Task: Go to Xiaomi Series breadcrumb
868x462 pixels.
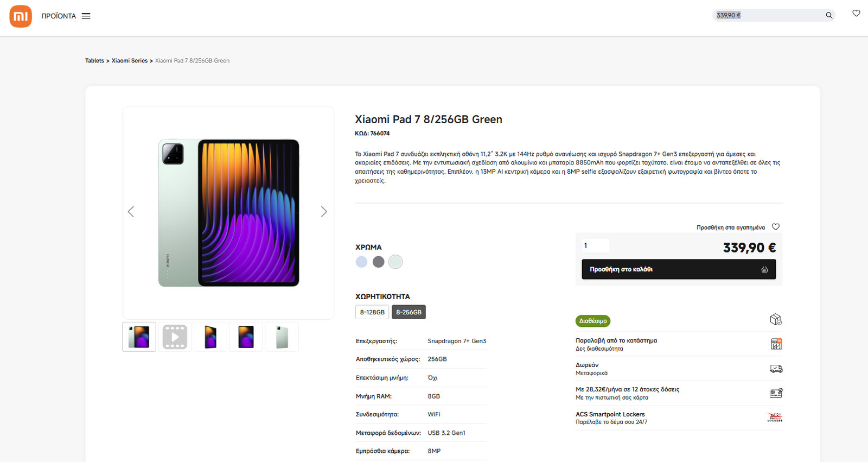Action: click(130, 61)
